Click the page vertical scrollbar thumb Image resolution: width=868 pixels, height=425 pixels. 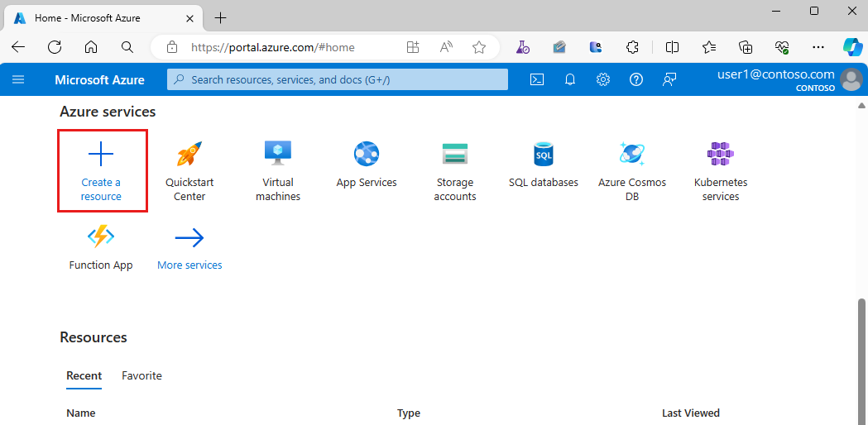tap(861, 362)
